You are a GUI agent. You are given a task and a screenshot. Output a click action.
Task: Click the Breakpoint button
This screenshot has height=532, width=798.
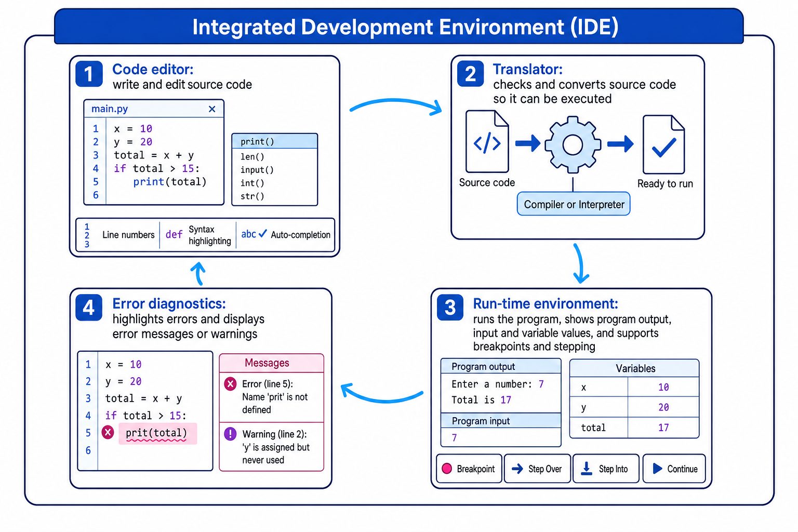[x=469, y=469]
